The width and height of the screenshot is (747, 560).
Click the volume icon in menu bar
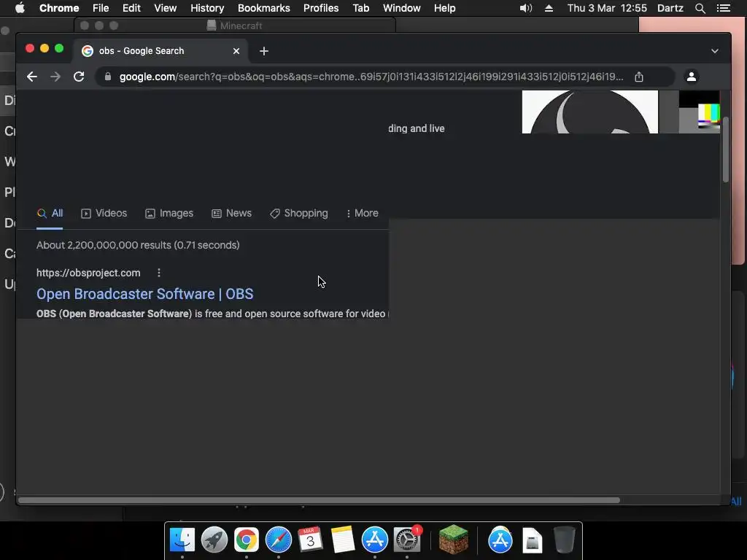[x=525, y=8]
